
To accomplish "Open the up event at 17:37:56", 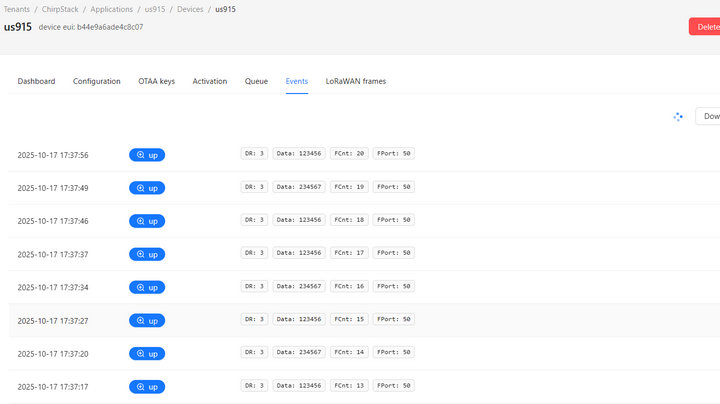I will [147, 155].
